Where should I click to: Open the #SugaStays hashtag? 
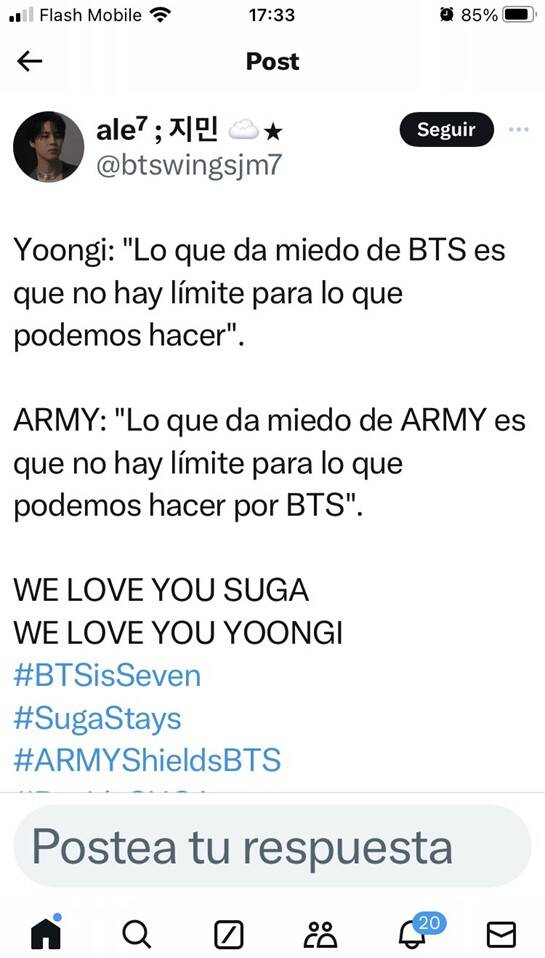pyautogui.click(x=97, y=718)
